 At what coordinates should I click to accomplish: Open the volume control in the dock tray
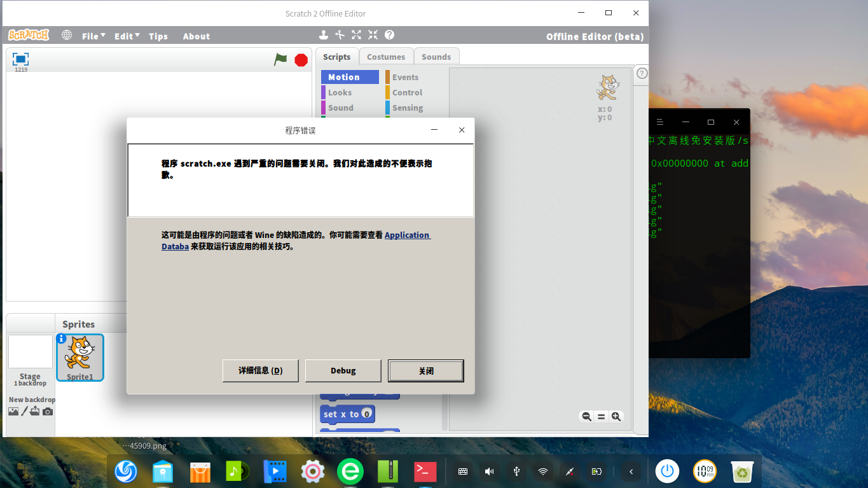[x=490, y=471]
